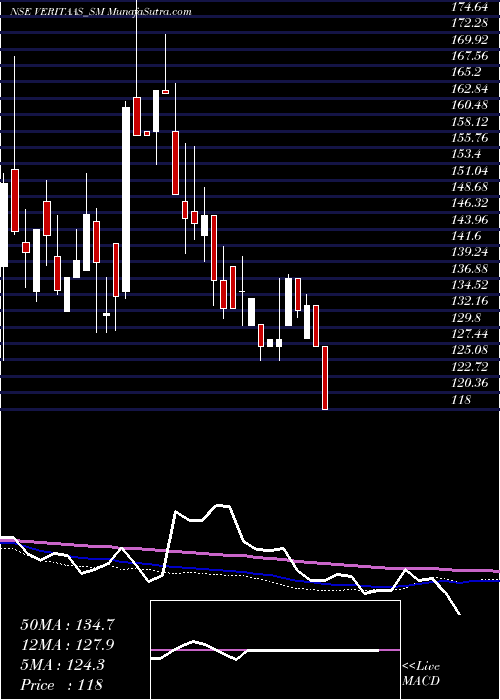Click the 153.4 price axis label
This screenshot has height=700, width=500.
coord(465,154)
